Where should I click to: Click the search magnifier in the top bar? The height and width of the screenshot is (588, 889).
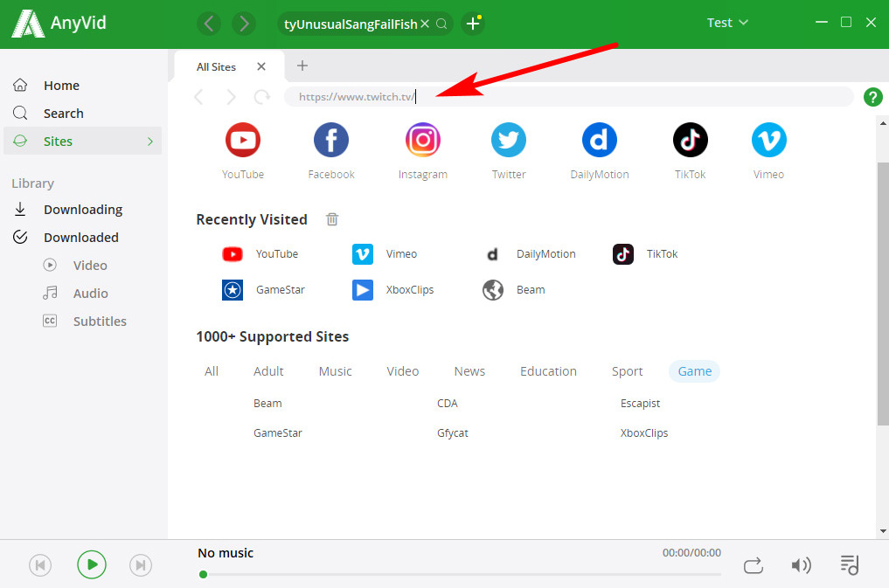(441, 24)
